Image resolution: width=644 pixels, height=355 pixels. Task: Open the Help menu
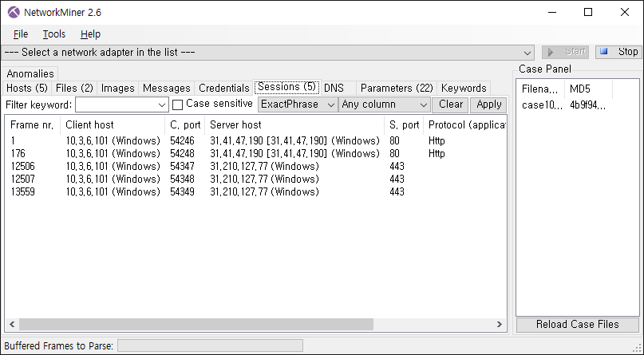point(90,34)
